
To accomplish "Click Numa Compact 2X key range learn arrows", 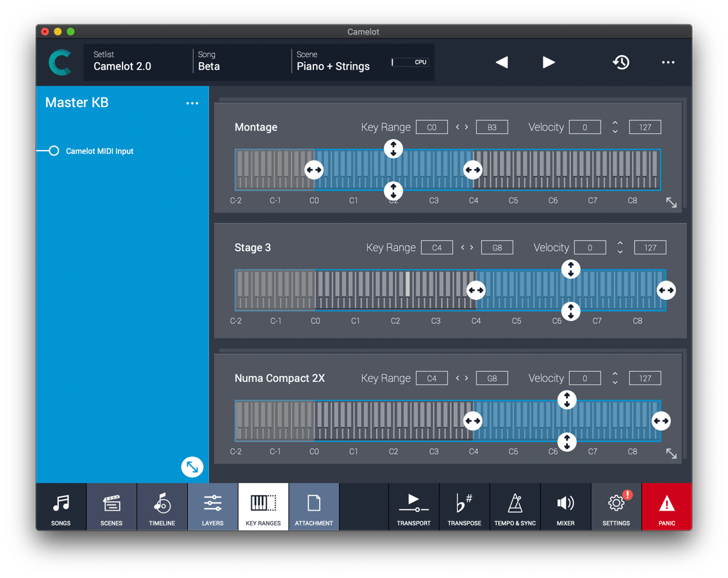I will (462, 378).
